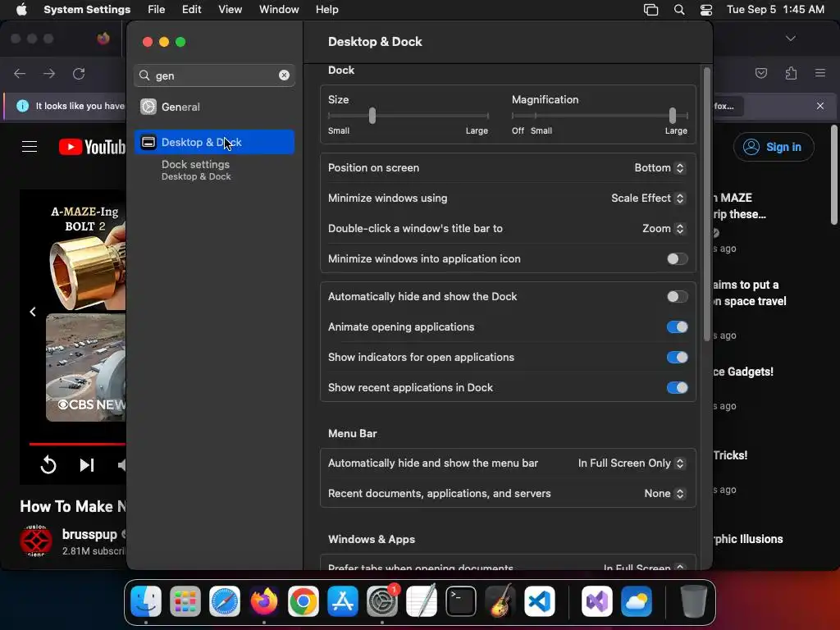Open Finder from the Dock
This screenshot has height=630, width=840.
tap(146, 601)
